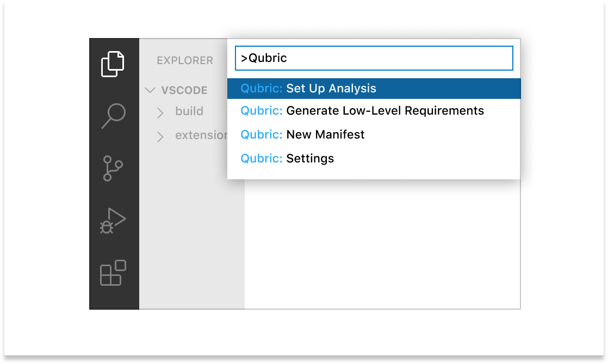The image size is (608, 364).
Task: Select the build folder name
Action: pyautogui.click(x=189, y=111)
